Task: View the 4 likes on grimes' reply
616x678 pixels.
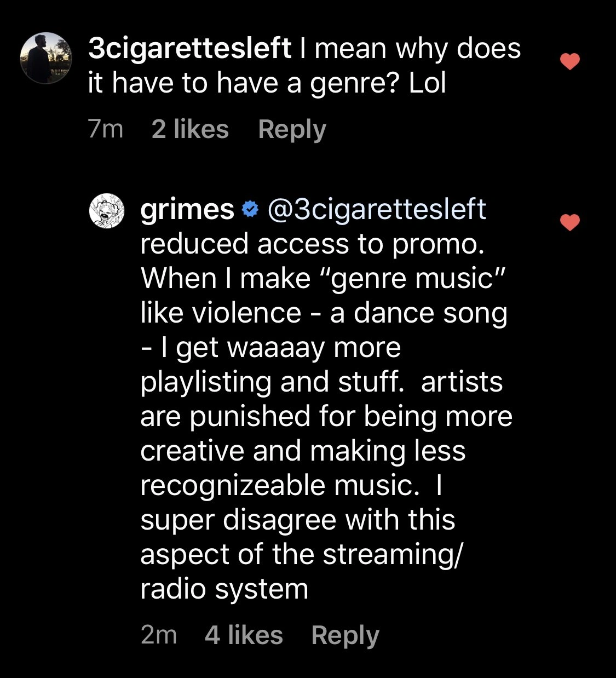Action: pyautogui.click(x=244, y=635)
